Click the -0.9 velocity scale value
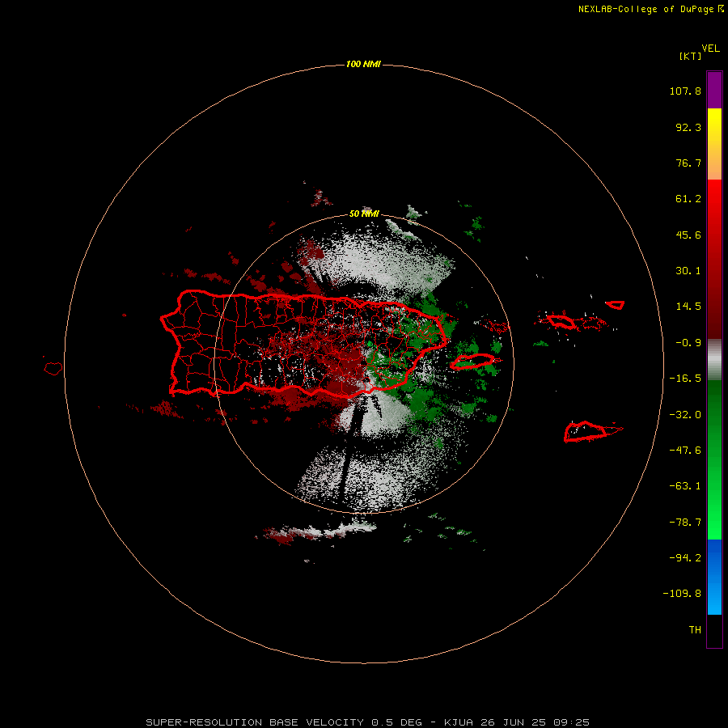Viewport: 728px width, 728px height. pos(688,343)
